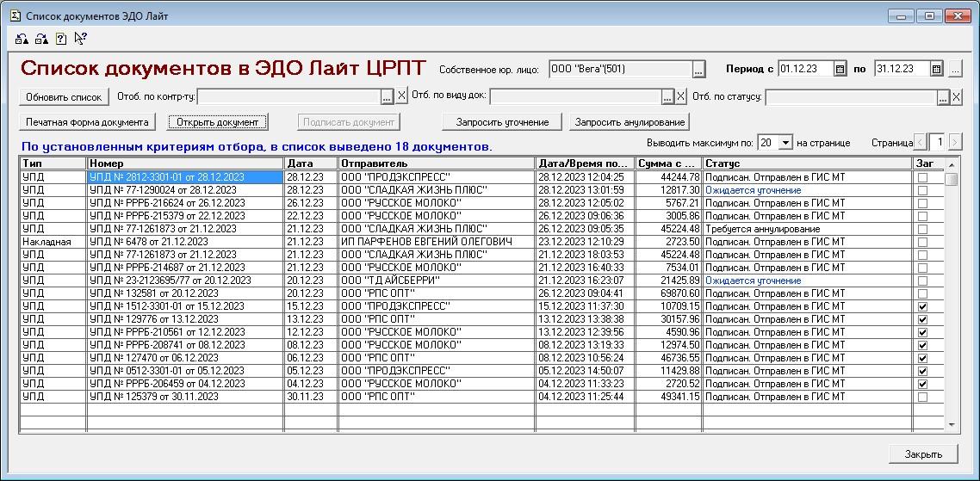Screen dimensions: 980x481
Task: Tick checkbox for УПД № 2812-3301-01 row
Action: click(922, 177)
